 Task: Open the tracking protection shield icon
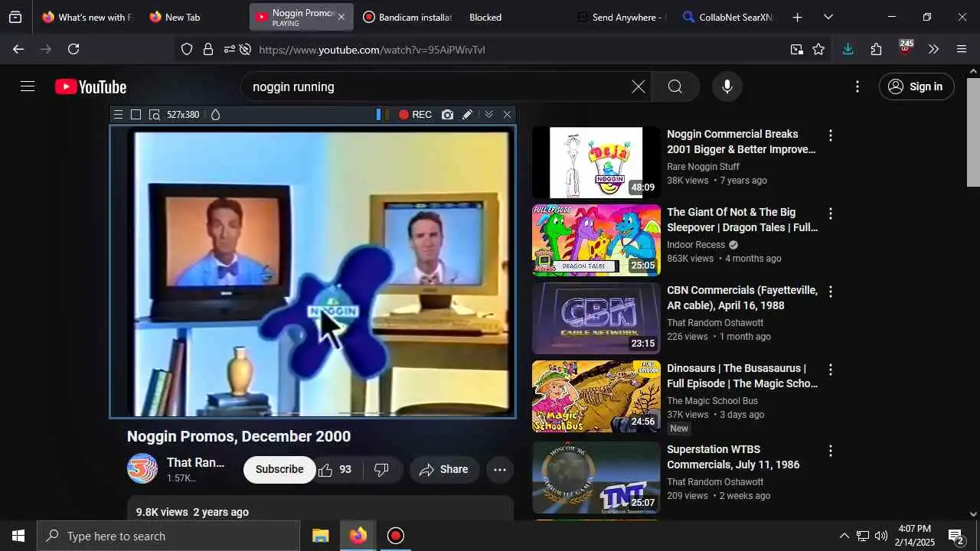187,49
